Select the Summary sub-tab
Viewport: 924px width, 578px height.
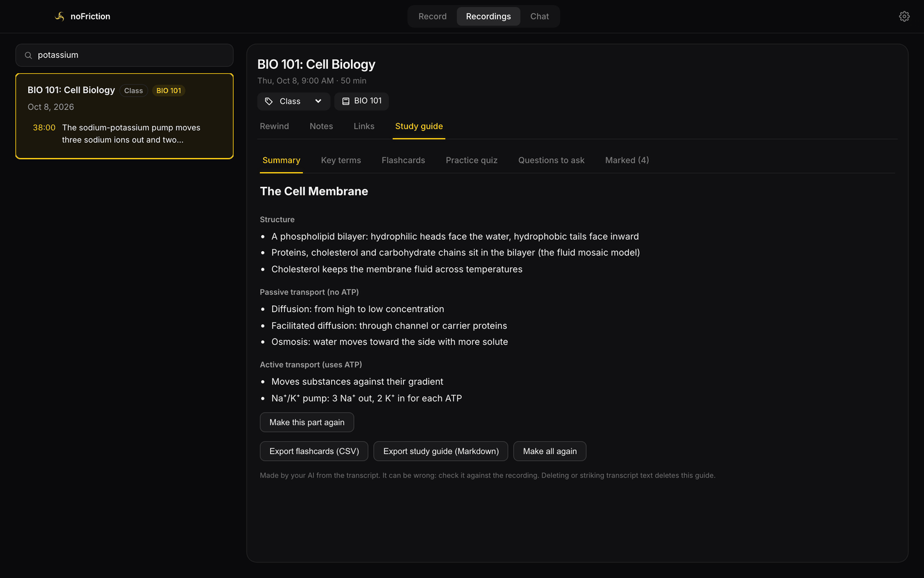pos(281,161)
